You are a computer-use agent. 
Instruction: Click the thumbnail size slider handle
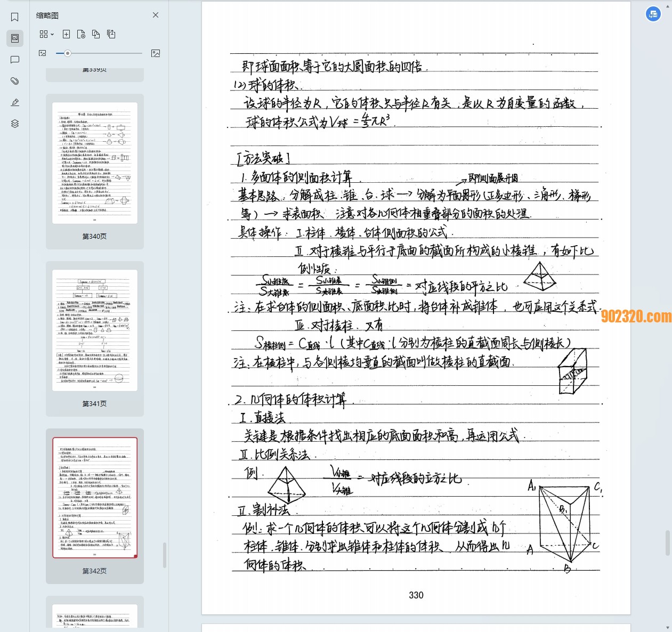click(68, 53)
